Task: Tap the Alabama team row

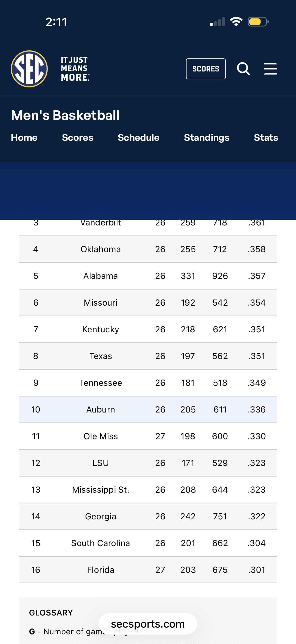Action: click(148, 276)
